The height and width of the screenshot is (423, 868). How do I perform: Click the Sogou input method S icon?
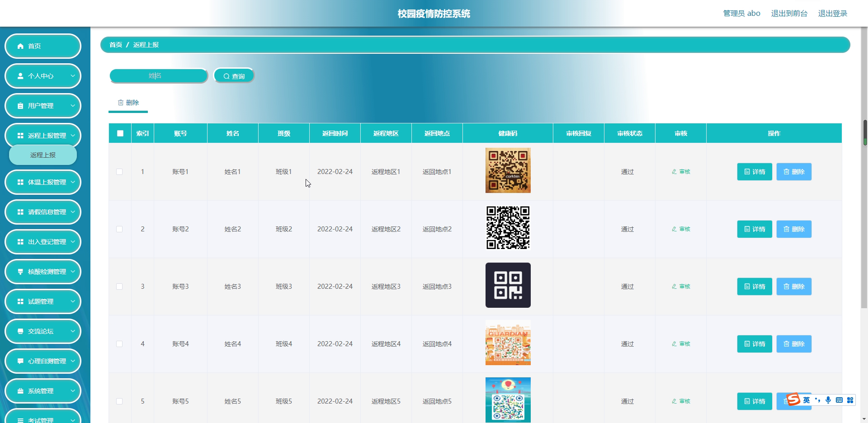pyautogui.click(x=793, y=399)
